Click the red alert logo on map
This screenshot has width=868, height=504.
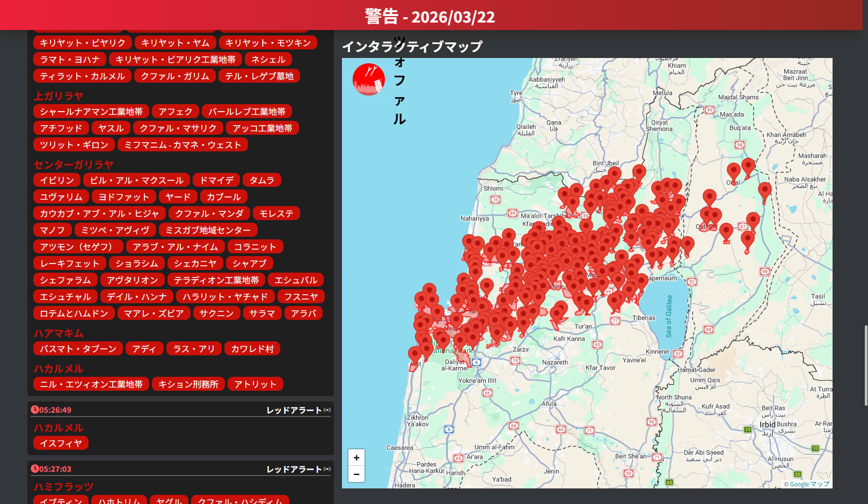(368, 79)
